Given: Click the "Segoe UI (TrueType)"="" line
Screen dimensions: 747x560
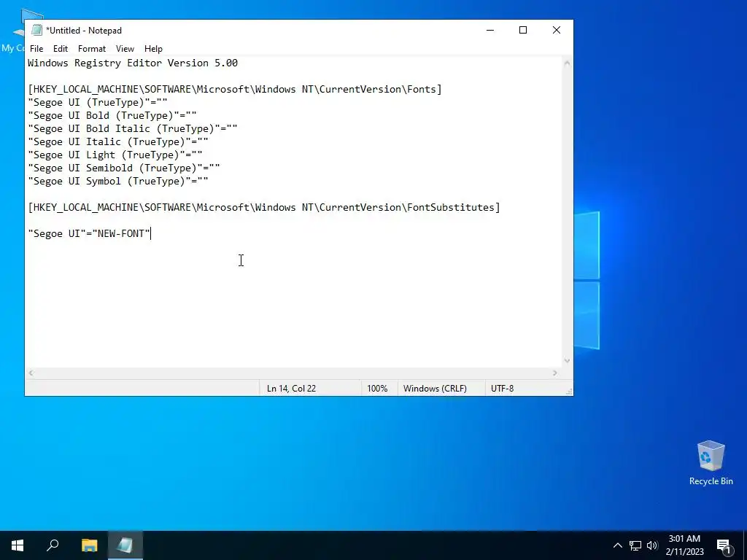Looking at the screenshot, I should [x=98, y=102].
